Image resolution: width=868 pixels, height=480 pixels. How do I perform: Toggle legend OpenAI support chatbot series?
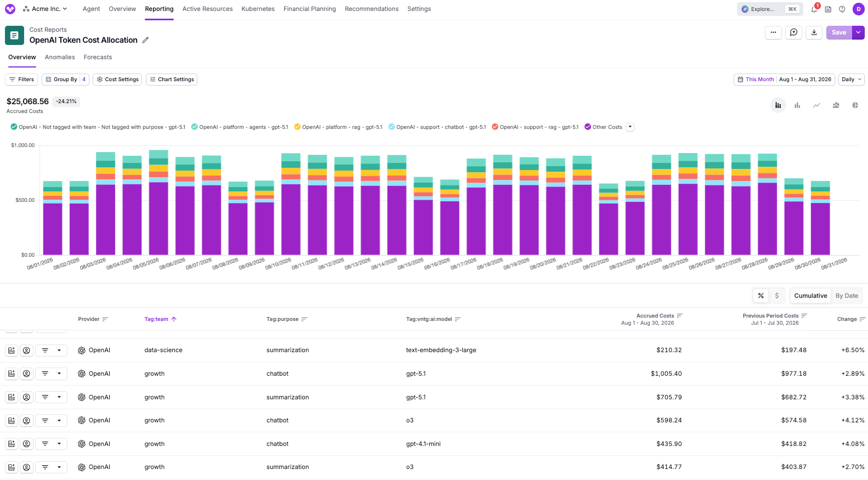437,127
